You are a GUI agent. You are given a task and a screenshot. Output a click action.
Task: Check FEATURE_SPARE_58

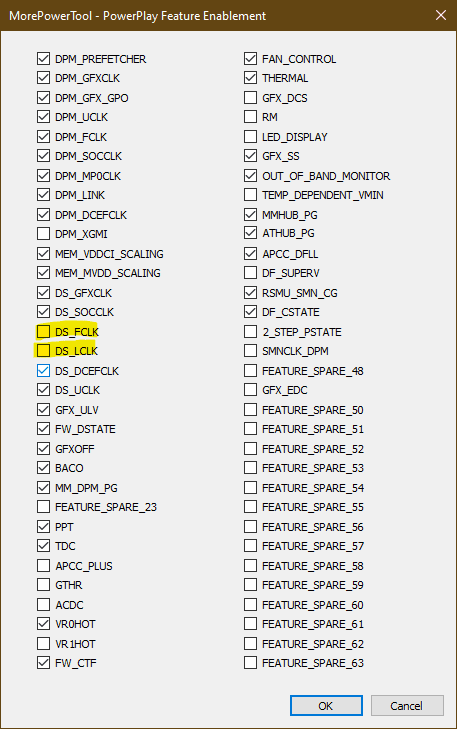click(x=250, y=566)
